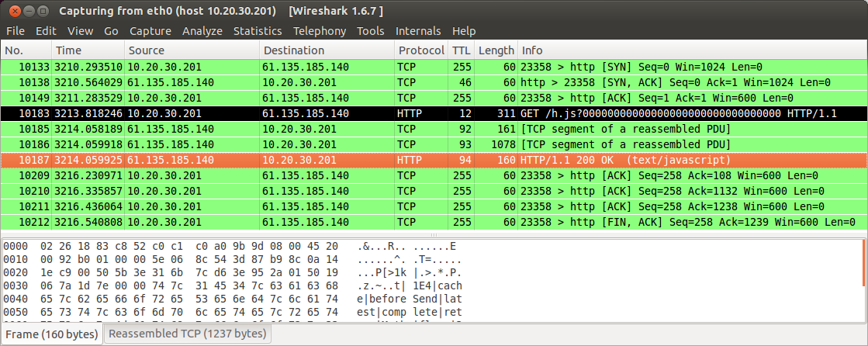This screenshot has width=868, height=346.
Task: Open the Telephony menu
Action: pyautogui.click(x=320, y=31)
